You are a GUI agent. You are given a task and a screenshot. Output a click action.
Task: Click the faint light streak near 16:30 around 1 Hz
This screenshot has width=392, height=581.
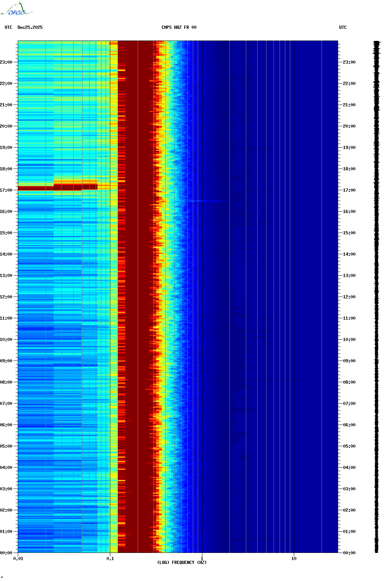[x=206, y=201]
